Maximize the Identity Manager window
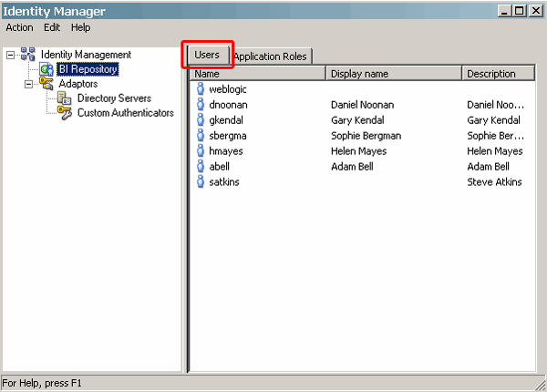This screenshot has width=547, height=392. click(519, 11)
